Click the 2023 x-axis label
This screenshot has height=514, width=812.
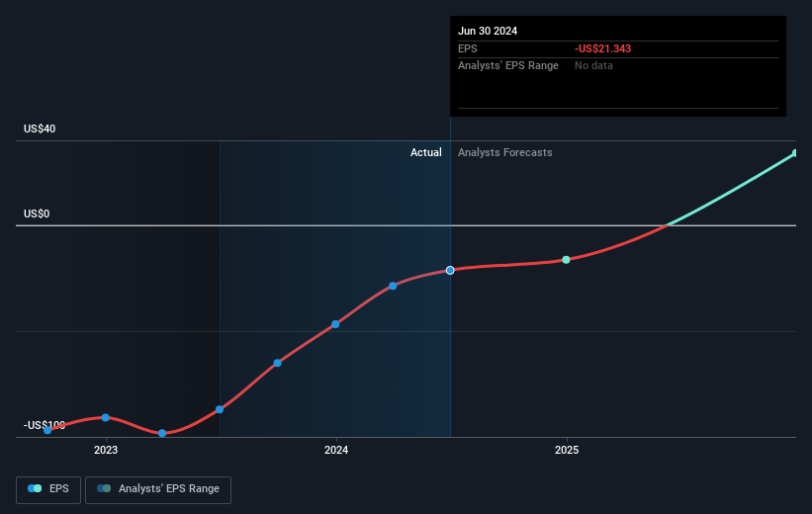pos(106,450)
